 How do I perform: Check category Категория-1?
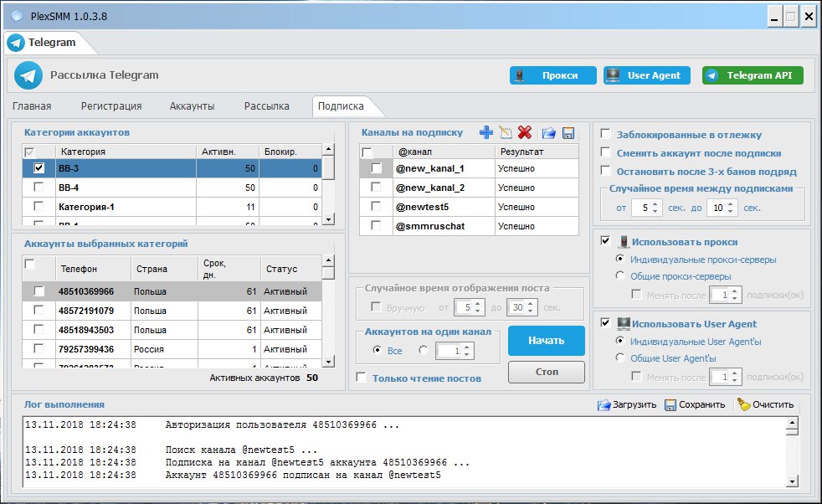point(39,206)
